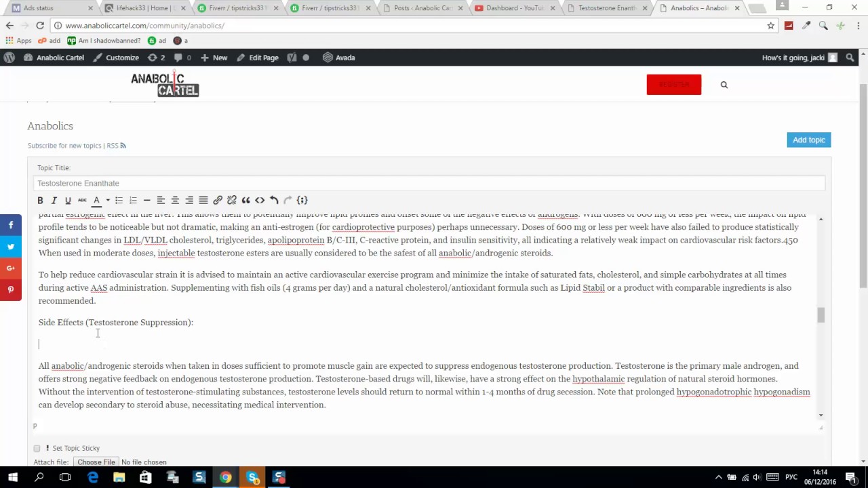Open comments in admin bar
This screenshot has width=868, height=488.
(182, 58)
